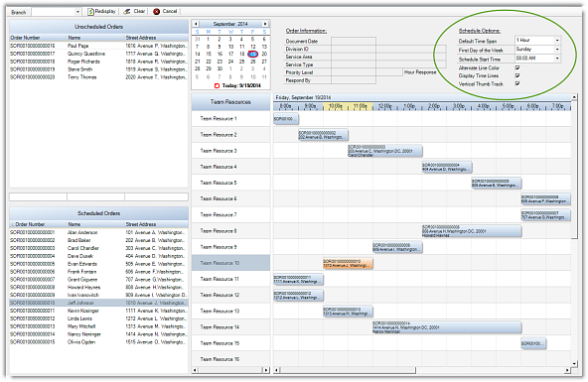
Task: Click orange appointment block on Team Resource 10
Action: pyautogui.click(x=348, y=263)
